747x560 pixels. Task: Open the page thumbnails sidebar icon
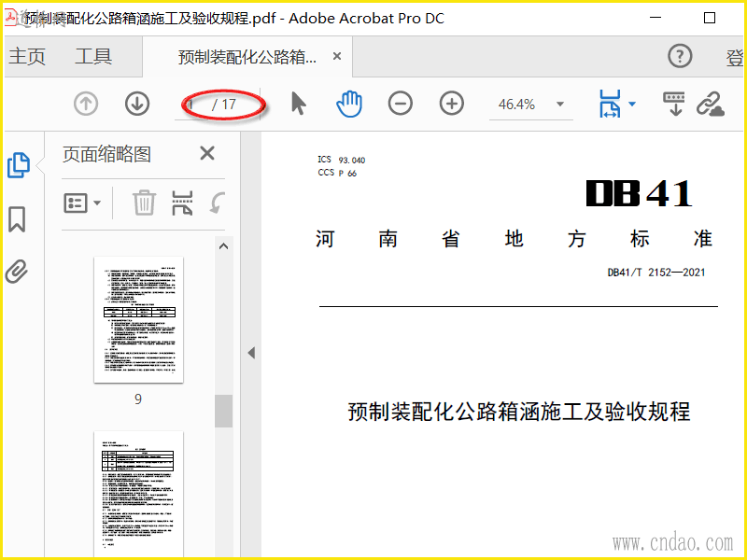(x=19, y=165)
